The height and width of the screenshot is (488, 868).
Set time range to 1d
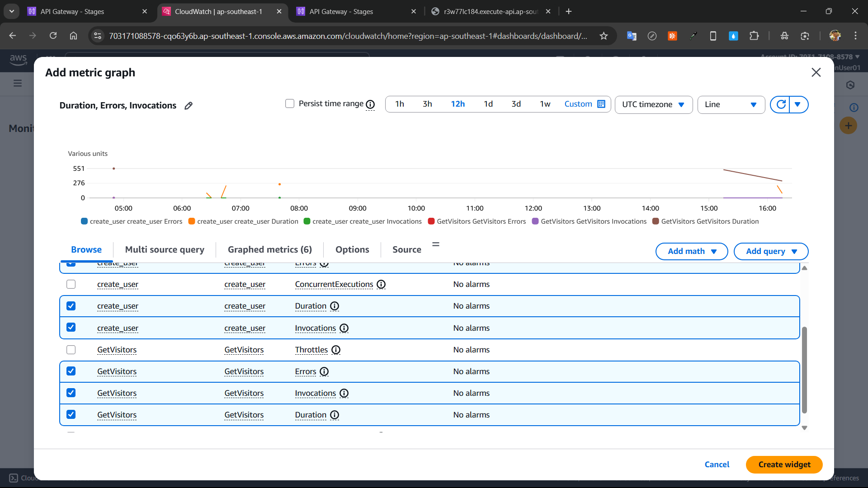(488, 104)
